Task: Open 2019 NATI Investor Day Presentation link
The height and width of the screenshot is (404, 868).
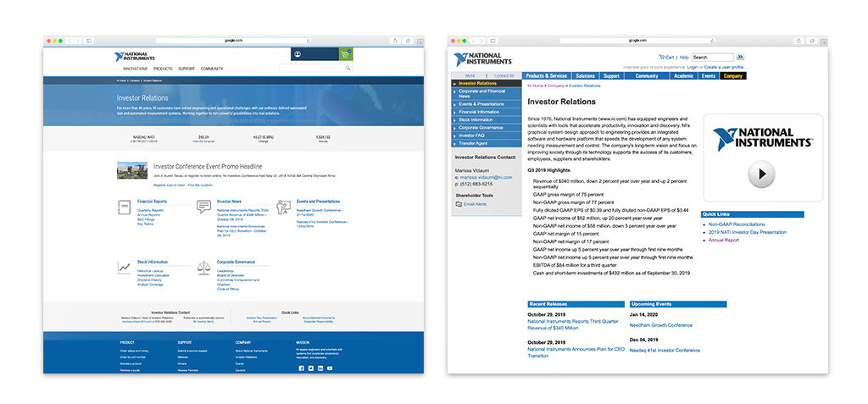Action: [748, 232]
